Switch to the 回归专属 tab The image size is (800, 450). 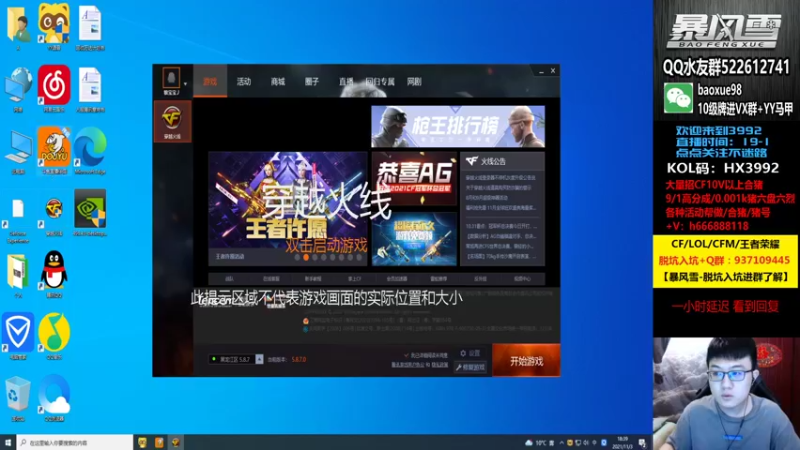point(380,82)
